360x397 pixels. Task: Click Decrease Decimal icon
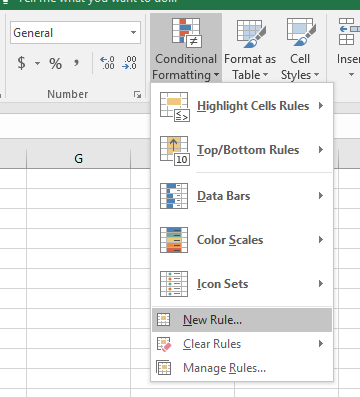click(129, 63)
